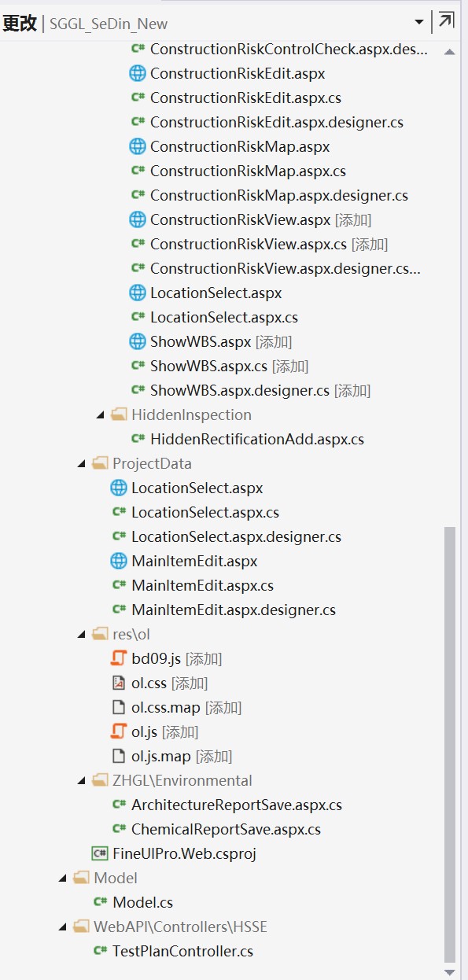
Task: Collapse the ZHGL\Environmental folder
Action: point(81,780)
